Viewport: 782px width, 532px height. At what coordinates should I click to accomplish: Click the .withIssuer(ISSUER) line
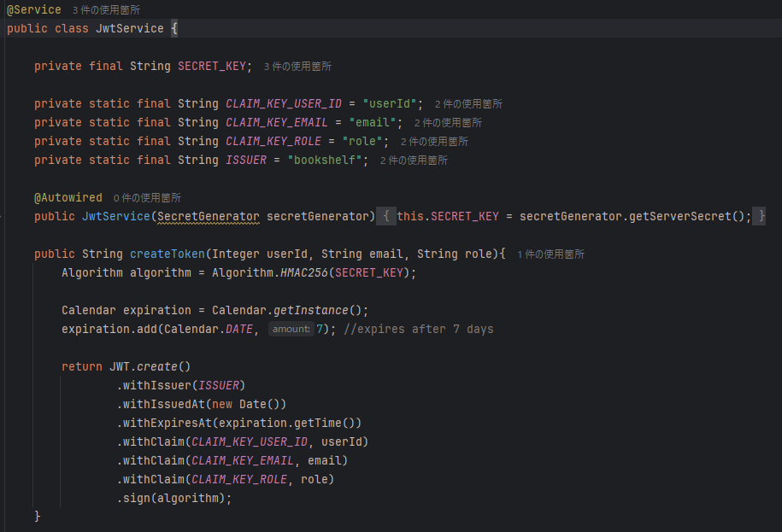pyautogui.click(x=181, y=385)
